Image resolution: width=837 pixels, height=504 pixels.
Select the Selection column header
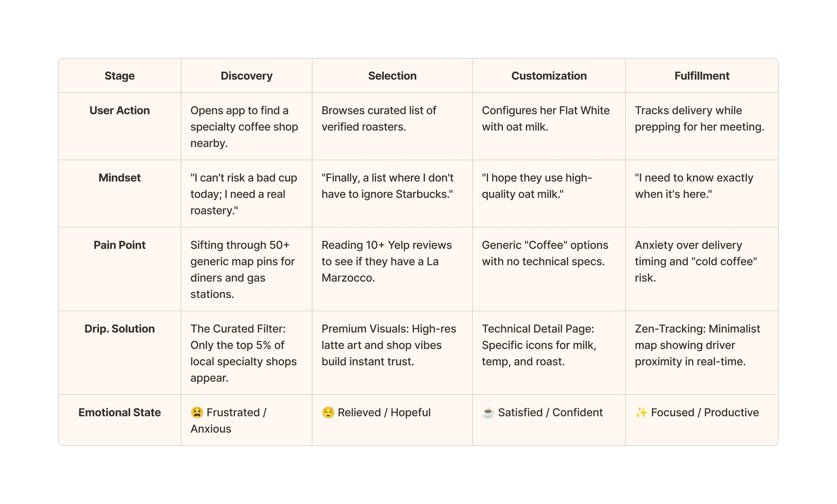392,76
